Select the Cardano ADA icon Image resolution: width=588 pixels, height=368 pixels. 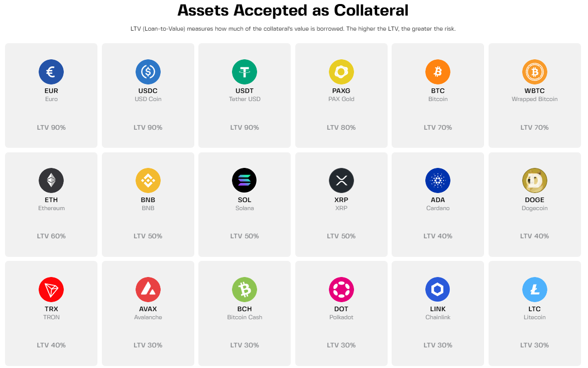tap(438, 180)
